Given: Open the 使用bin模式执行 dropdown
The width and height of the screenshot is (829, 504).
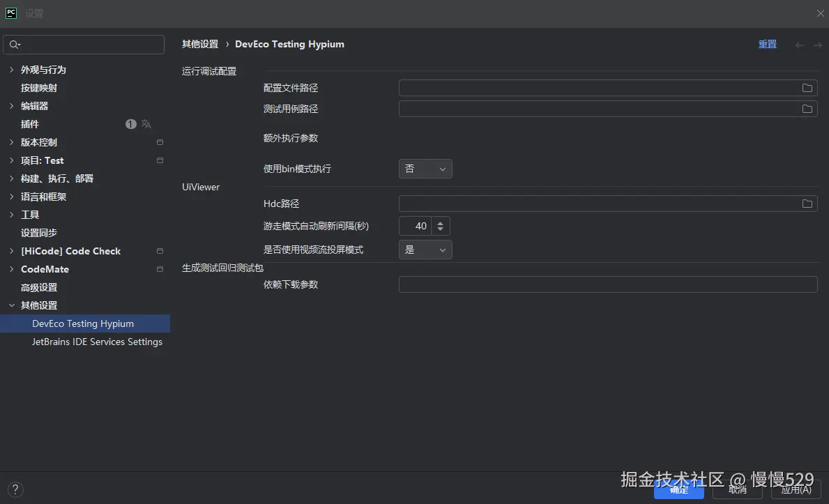Looking at the screenshot, I should pyautogui.click(x=425, y=169).
